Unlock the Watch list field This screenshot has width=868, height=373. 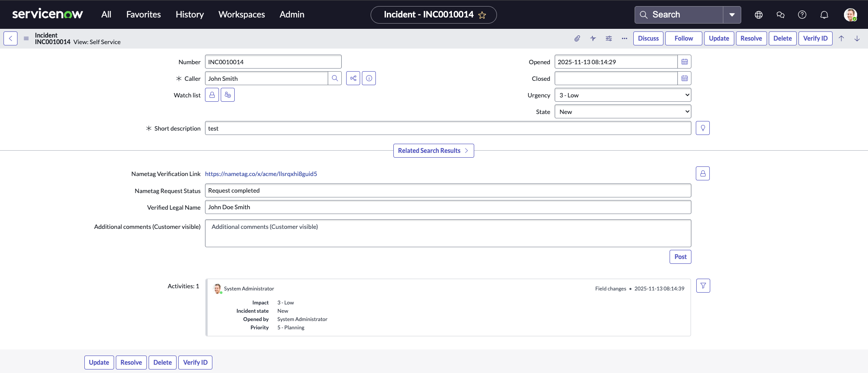(x=212, y=95)
